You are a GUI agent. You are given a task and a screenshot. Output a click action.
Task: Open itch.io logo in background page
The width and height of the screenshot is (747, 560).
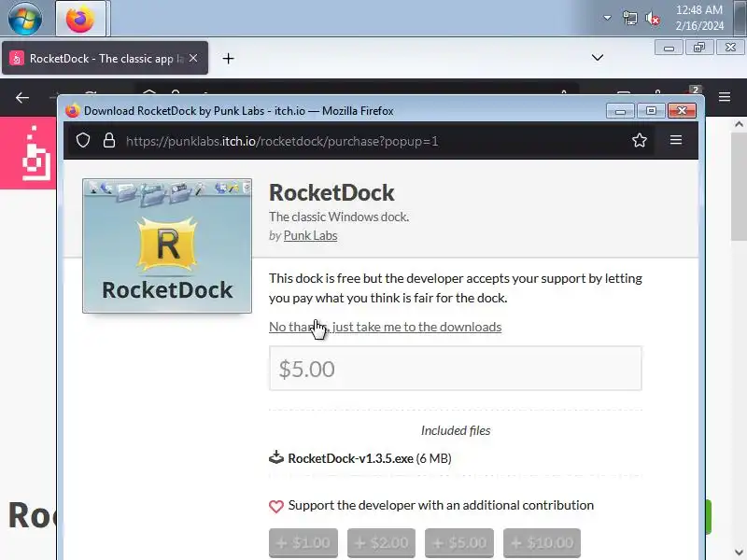click(35, 153)
